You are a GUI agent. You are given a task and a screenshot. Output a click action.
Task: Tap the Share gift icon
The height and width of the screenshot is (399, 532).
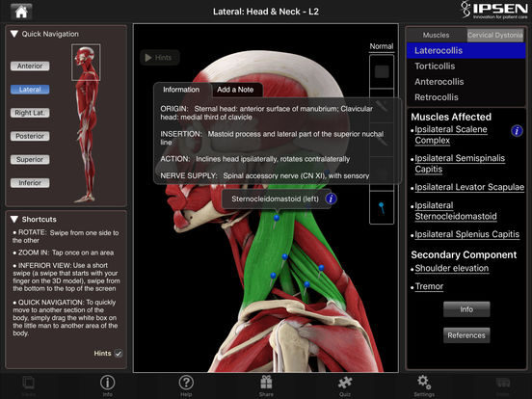point(266,386)
